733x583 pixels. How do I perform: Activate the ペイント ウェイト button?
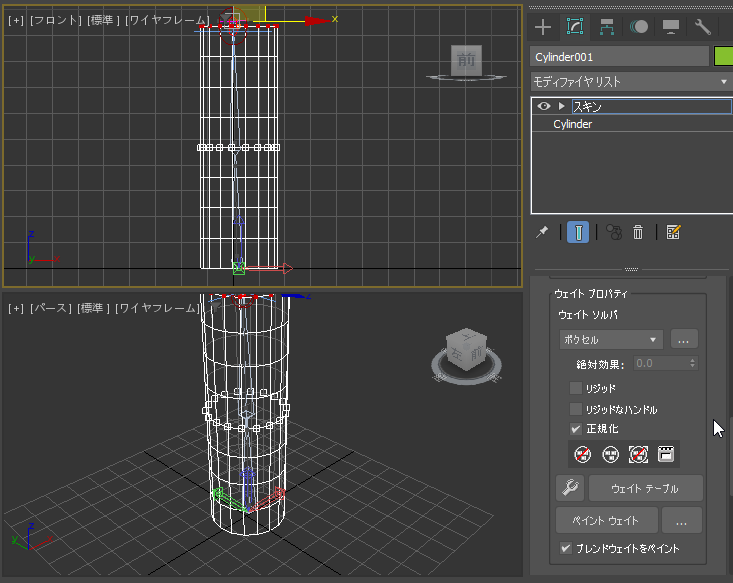pyautogui.click(x=606, y=520)
